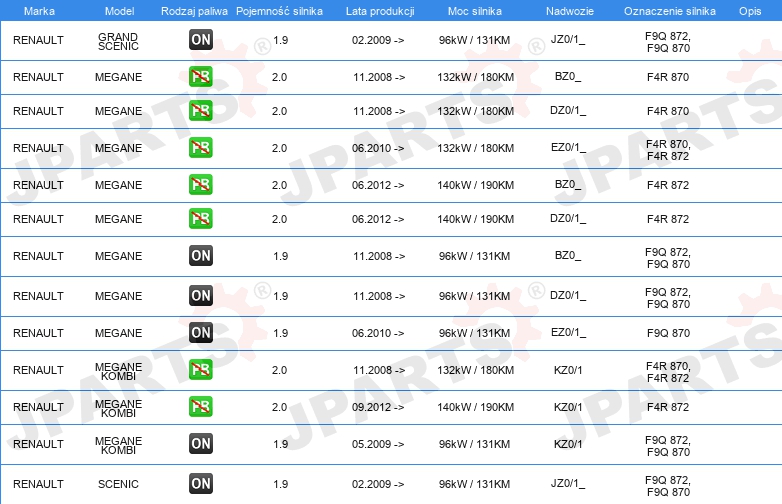Select 06.2010 -> in the ON diesel row
This screenshot has width=782, height=504.
click(378, 333)
